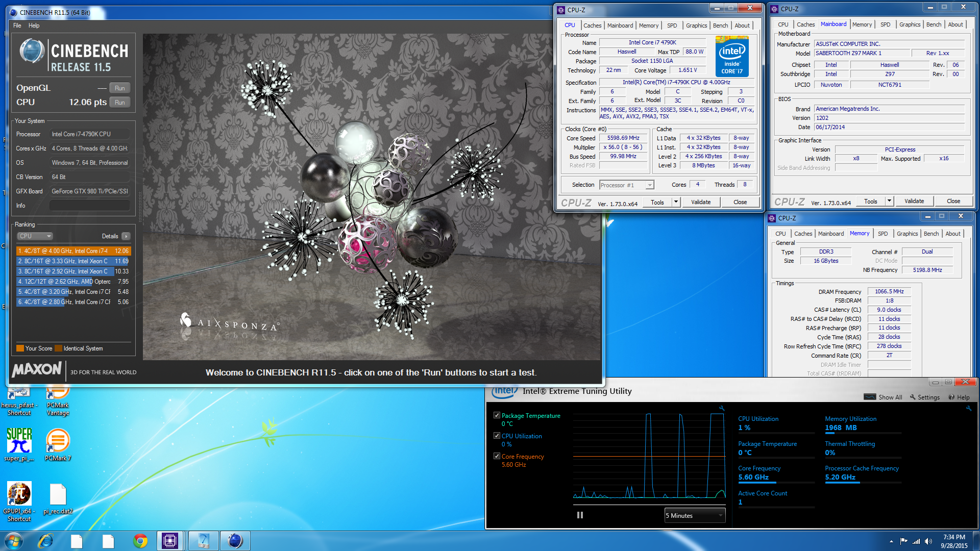Click the network icon in system tray

coord(916,541)
